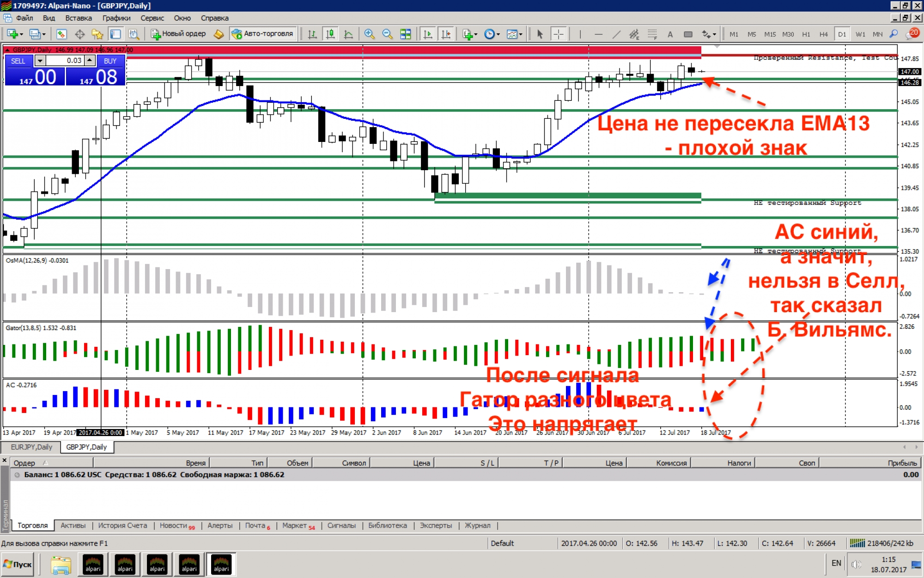Image resolution: width=924 pixels, height=578 pixels.
Task: Select the Crosshair cursor tool
Action: pos(558,34)
